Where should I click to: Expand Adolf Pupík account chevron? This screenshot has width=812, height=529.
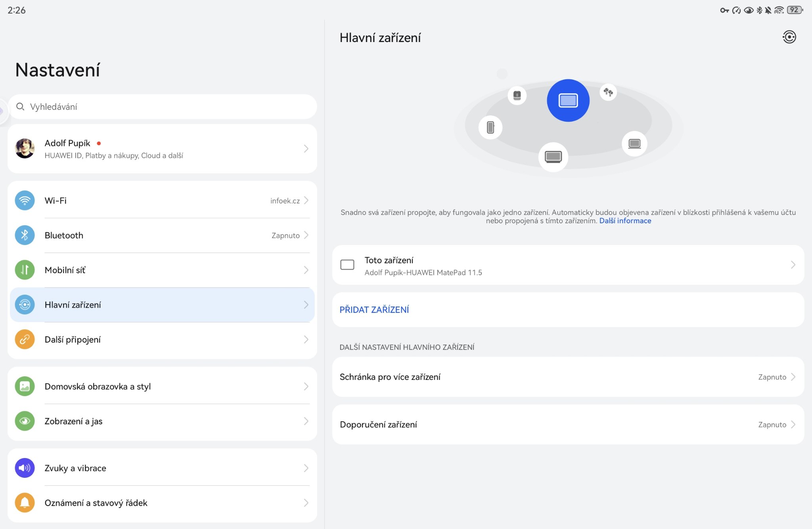click(306, 149)
